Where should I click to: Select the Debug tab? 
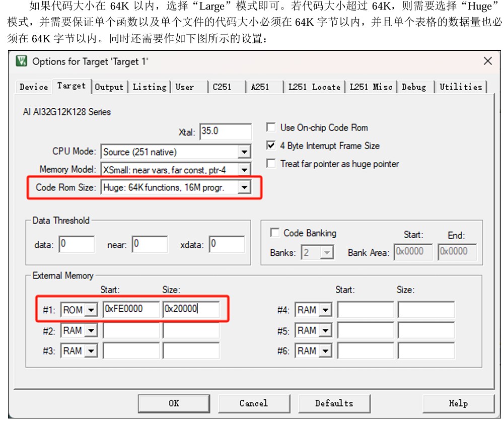(x=413, y=87)
